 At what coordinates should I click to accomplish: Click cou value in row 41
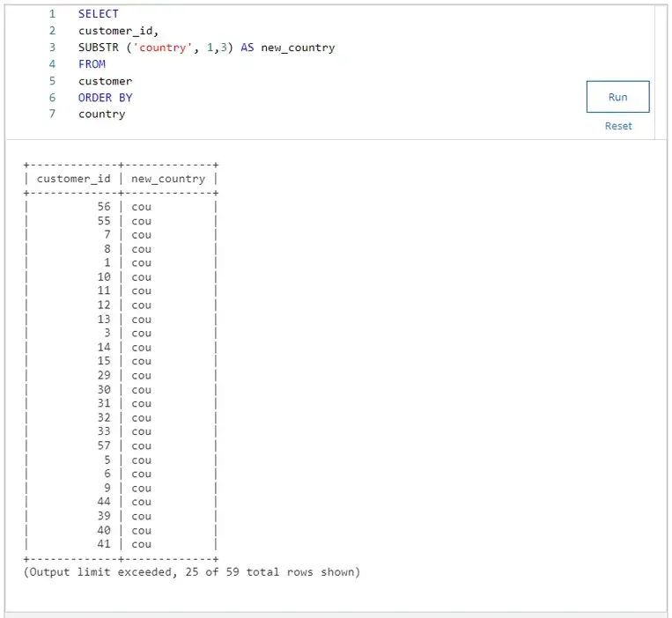tap(142, 544)
